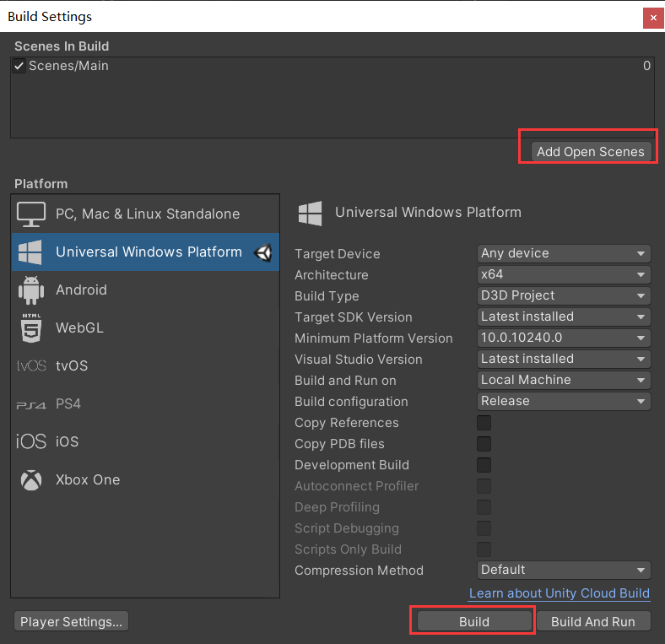
Task: Select PC, Mac & Linux Standalone platform
Action: pos(145,214)
